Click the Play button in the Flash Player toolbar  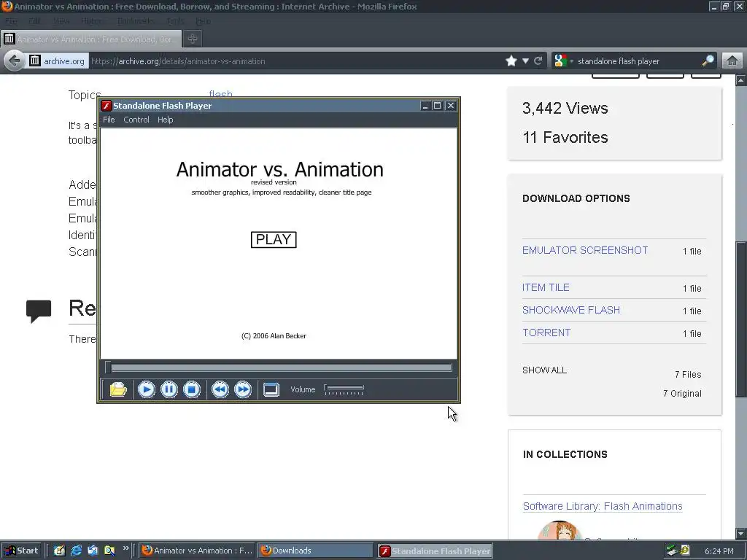click(x=146, y=389)
